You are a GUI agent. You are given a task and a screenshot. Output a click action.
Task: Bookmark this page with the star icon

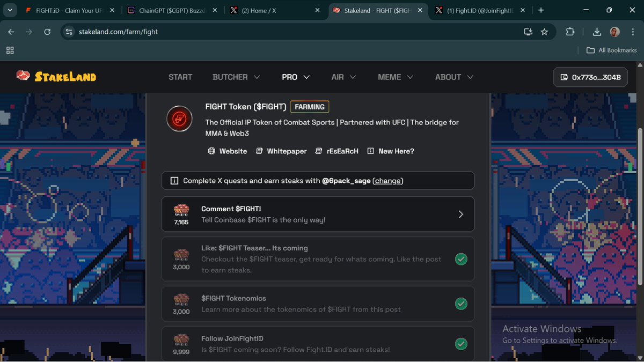click(544, 32)
